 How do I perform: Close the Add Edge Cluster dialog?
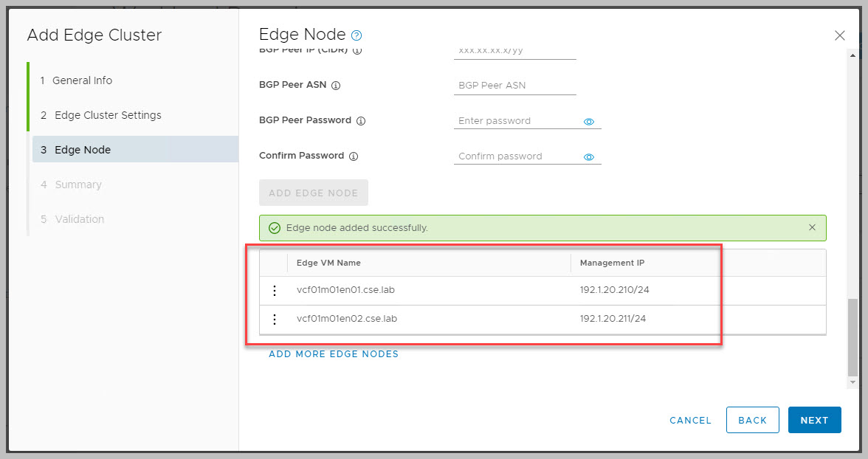tap(839, 35)
